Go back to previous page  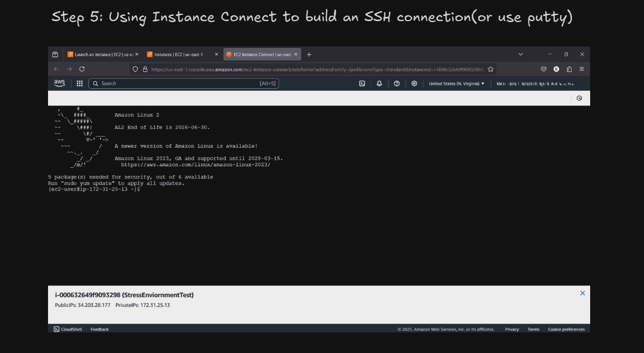(x=56, y=69)
